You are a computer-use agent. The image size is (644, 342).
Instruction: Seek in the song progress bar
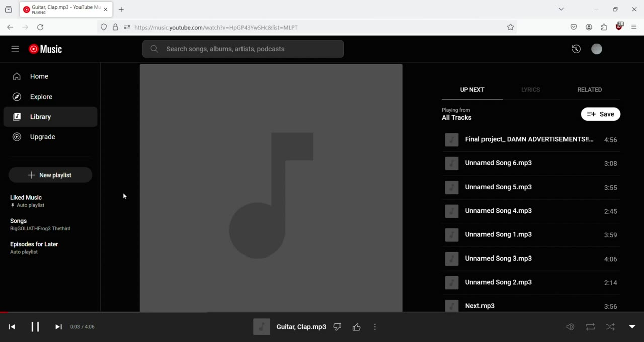(322, 312)
